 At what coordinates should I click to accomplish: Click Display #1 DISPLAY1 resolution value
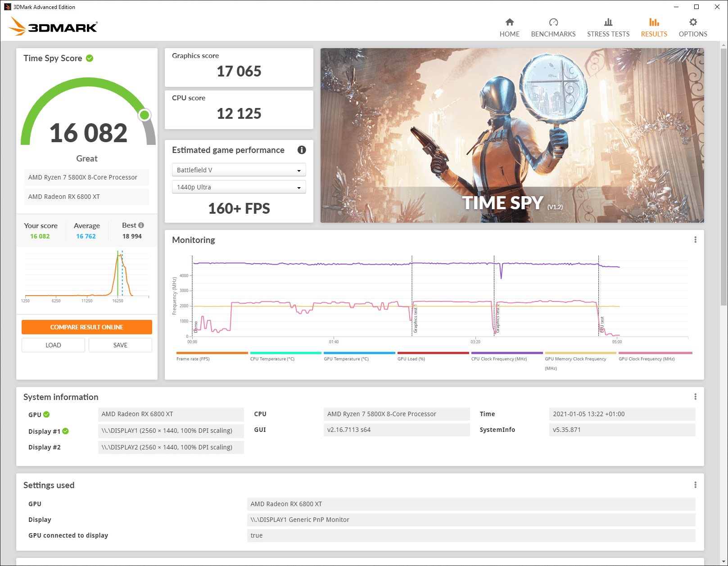[x=171, y=431]
